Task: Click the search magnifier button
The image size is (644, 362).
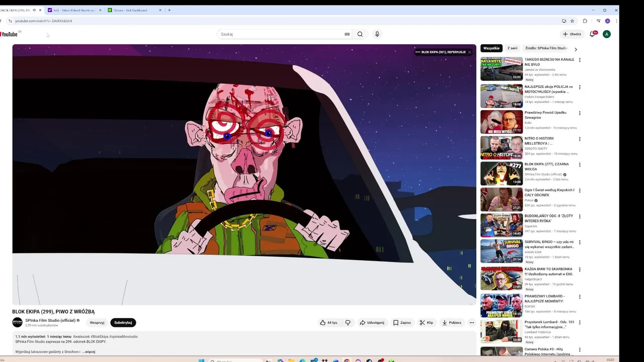Action: [x=360, y=34]
